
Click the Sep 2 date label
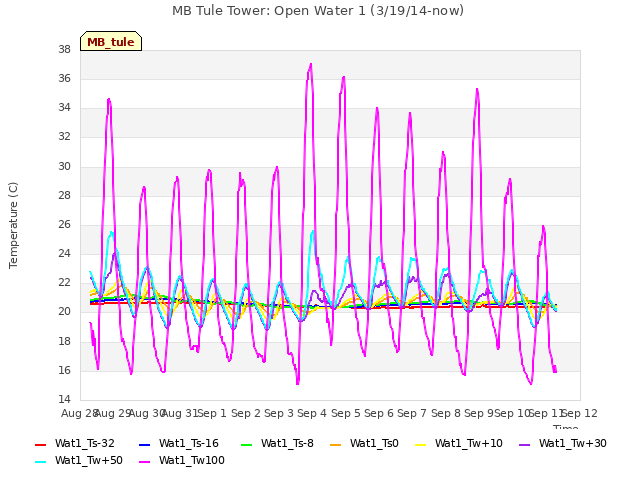click(246, 414)
